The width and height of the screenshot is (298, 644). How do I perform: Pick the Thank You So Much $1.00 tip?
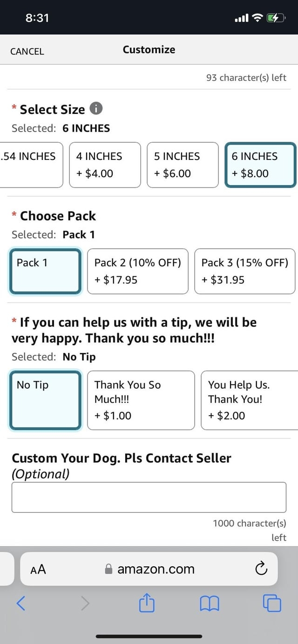(141, 400)
